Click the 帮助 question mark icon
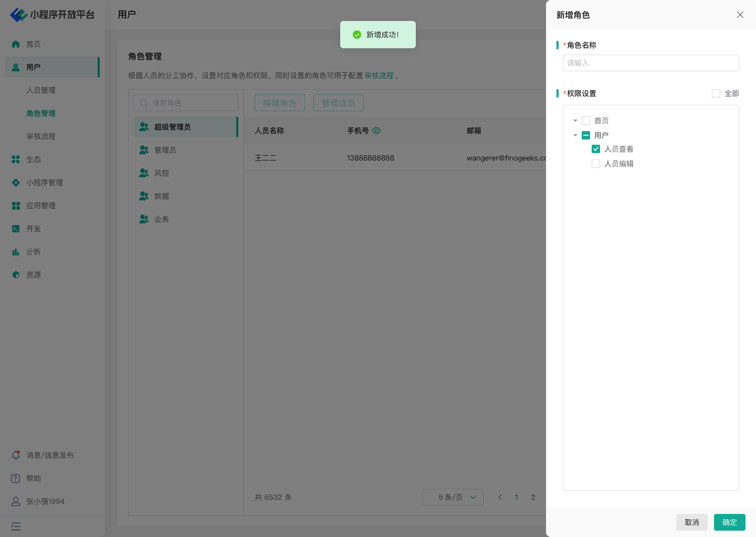The width and height of the screenshot is (756, 537). pos(16,479)
